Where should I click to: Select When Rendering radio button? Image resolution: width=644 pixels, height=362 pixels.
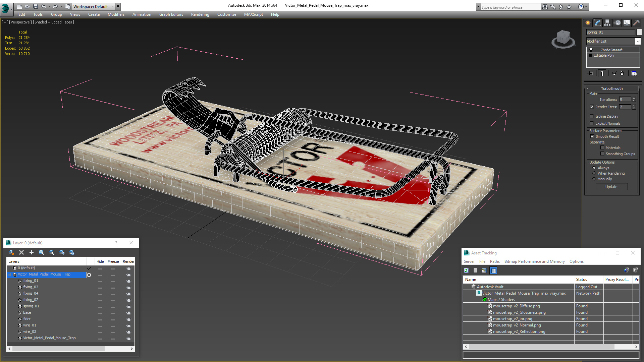point(594,173)
